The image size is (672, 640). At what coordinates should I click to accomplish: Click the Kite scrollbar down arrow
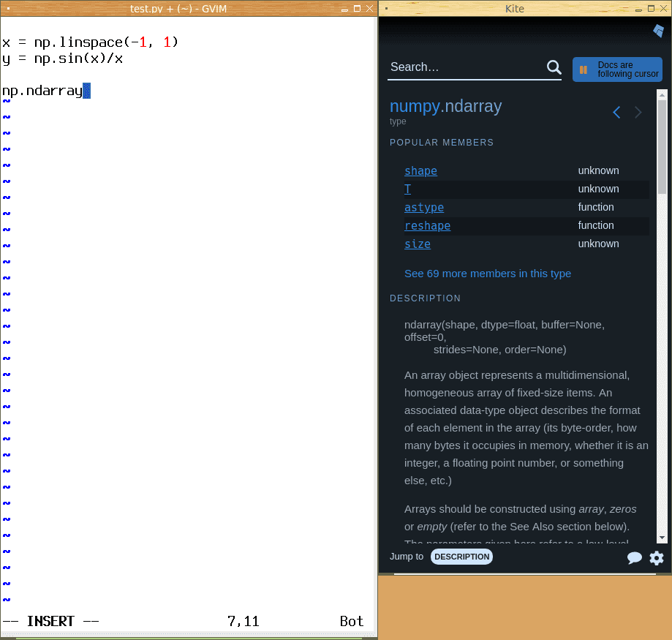[662, 538]
